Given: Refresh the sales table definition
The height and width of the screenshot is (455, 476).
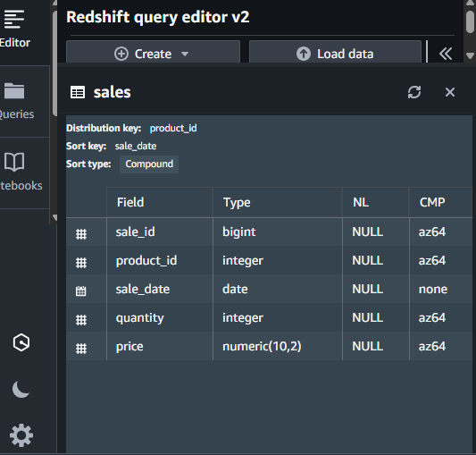Looking at the screenshot, I should tap(414, 92).
